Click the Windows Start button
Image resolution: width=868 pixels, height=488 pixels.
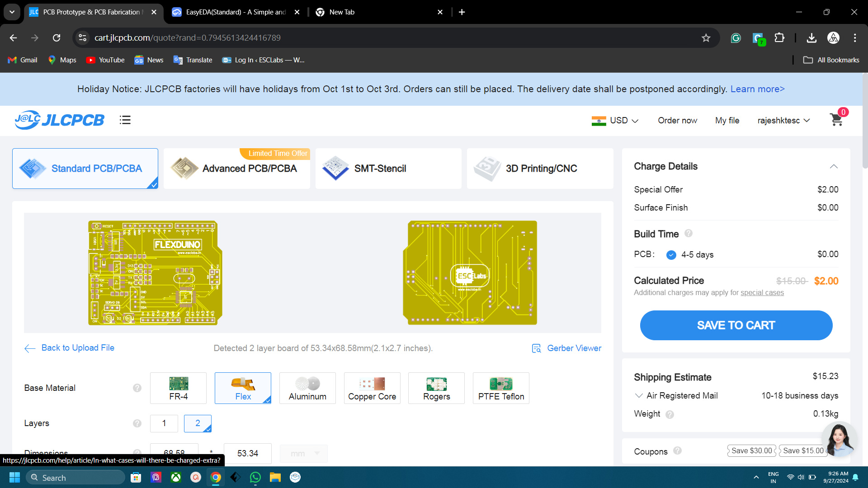[14, 478]
